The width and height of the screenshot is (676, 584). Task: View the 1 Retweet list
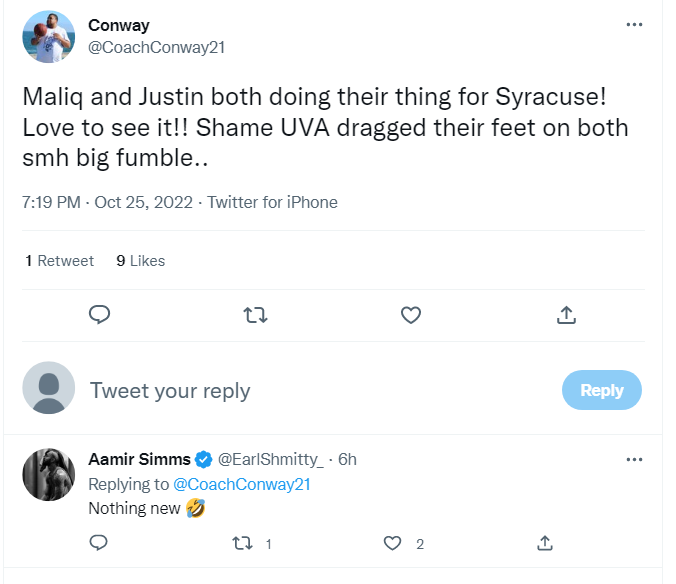pyautogui.click(x=60, y=261)
